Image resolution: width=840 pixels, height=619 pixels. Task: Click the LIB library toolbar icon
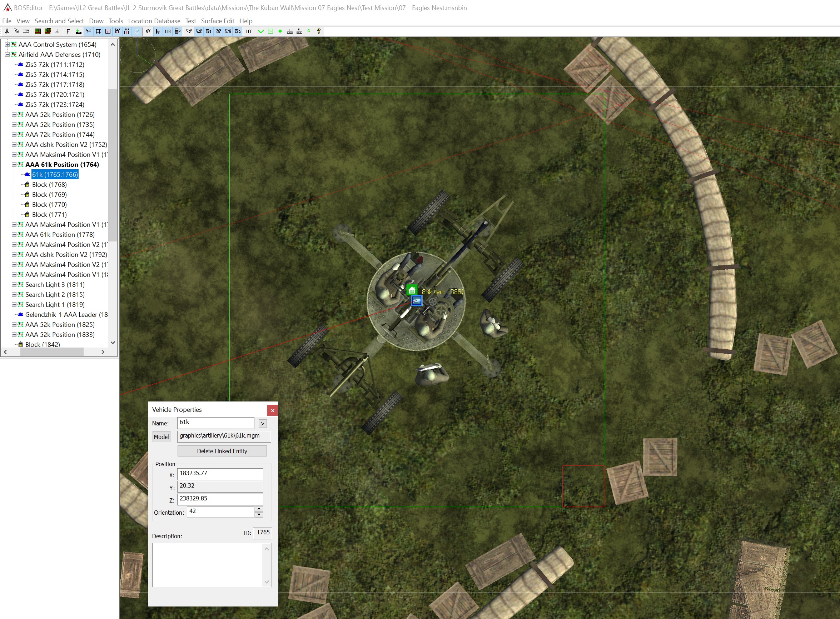click(x=168, y=31)
